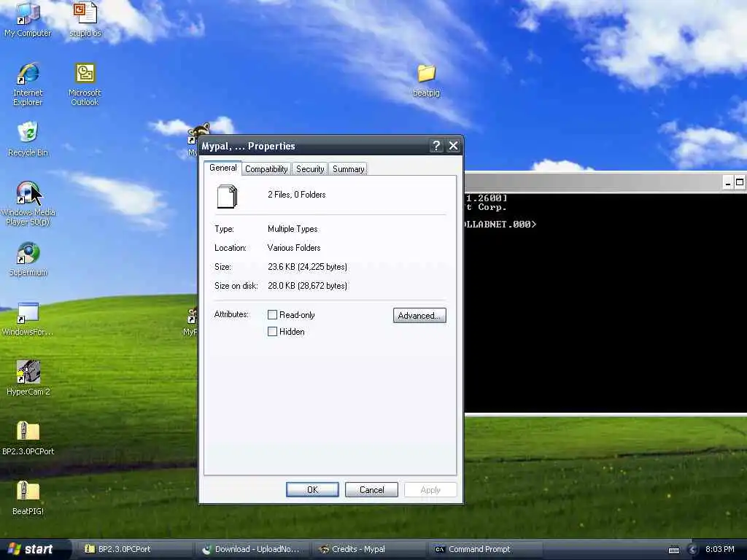Screen dimensions: 747x560
Task: Switch to the Security tab
Action: [x=310, y=169]
